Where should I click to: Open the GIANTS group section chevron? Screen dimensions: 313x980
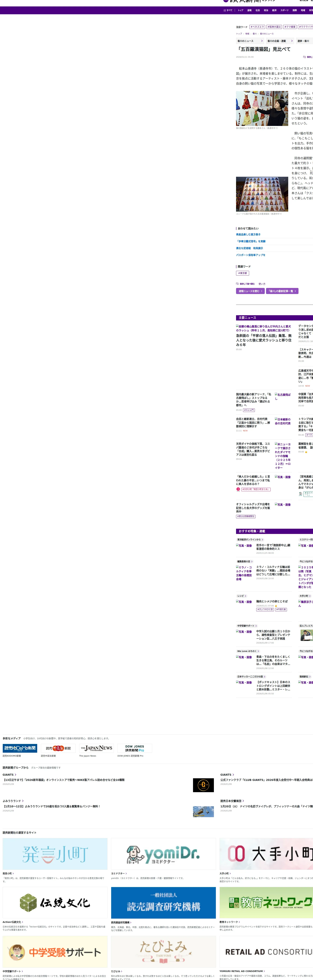(15, 775)
